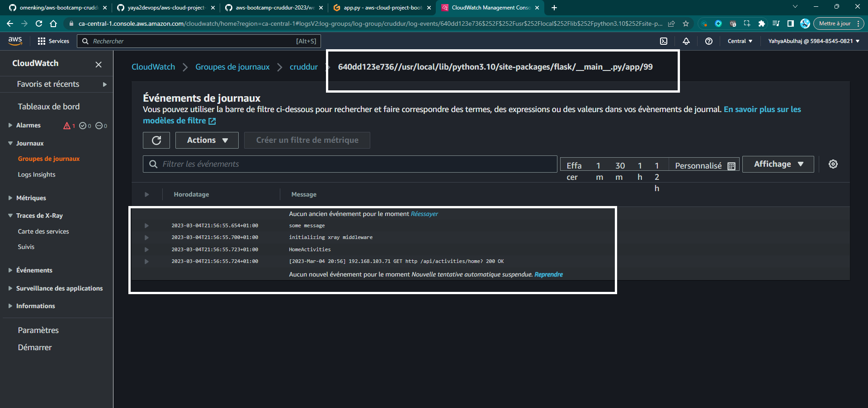
Task: Expand the GET /api/activities/home log row
Action: [146, 261]
